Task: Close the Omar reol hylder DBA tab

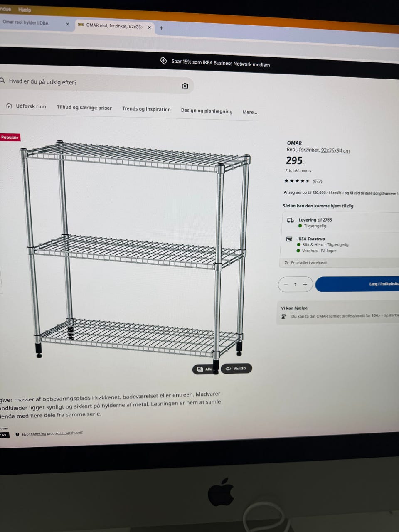Action: tap(67, 24)
